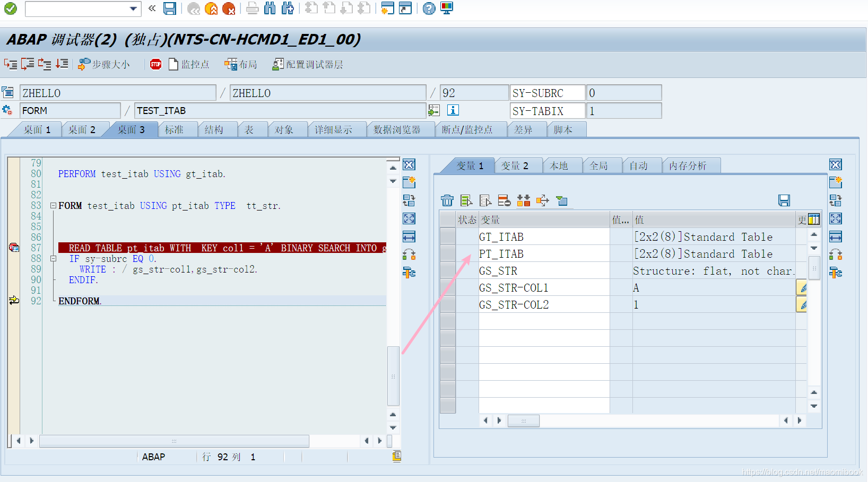
Task: Click the variables table horizontal scrollbar thumb
Action: point(524,420)
